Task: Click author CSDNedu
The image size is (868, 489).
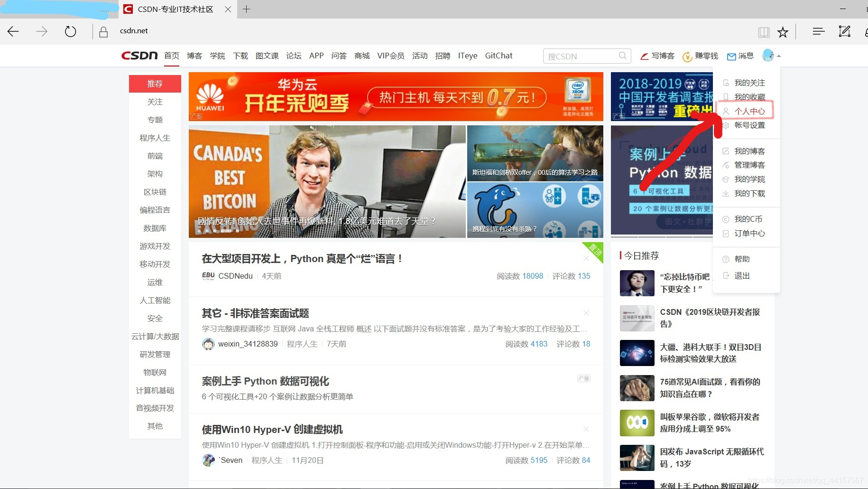Action: (236, 276)
